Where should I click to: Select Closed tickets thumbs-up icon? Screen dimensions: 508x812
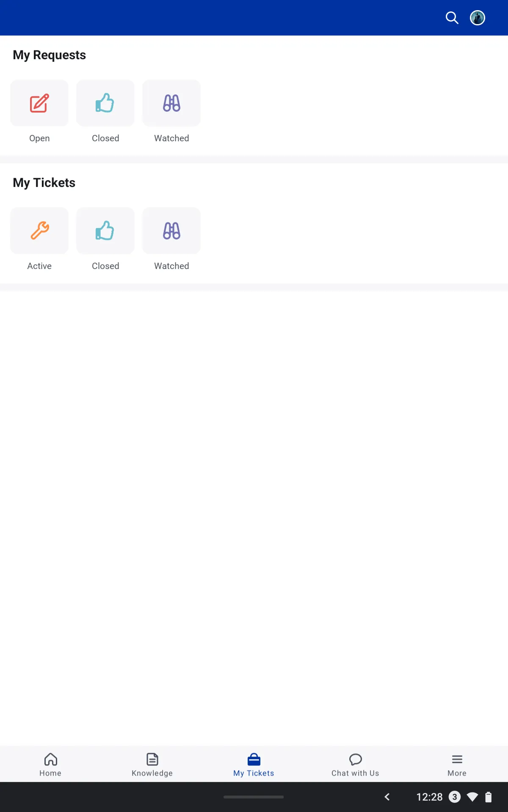105,230
